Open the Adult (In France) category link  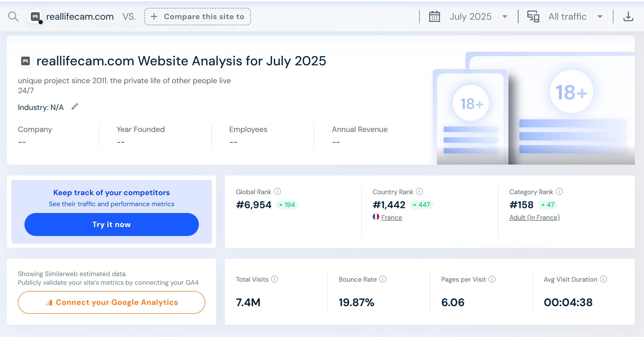click(534, 217)
